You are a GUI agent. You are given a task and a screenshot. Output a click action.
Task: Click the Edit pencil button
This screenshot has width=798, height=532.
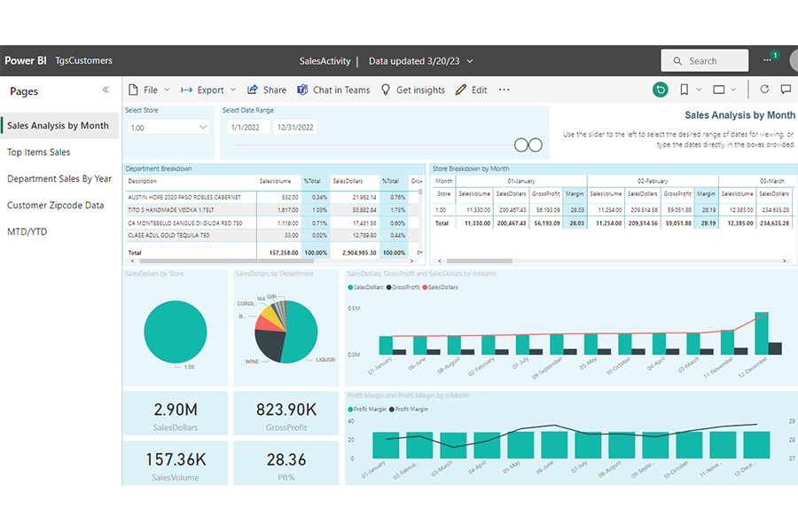(x=460, y=90)
